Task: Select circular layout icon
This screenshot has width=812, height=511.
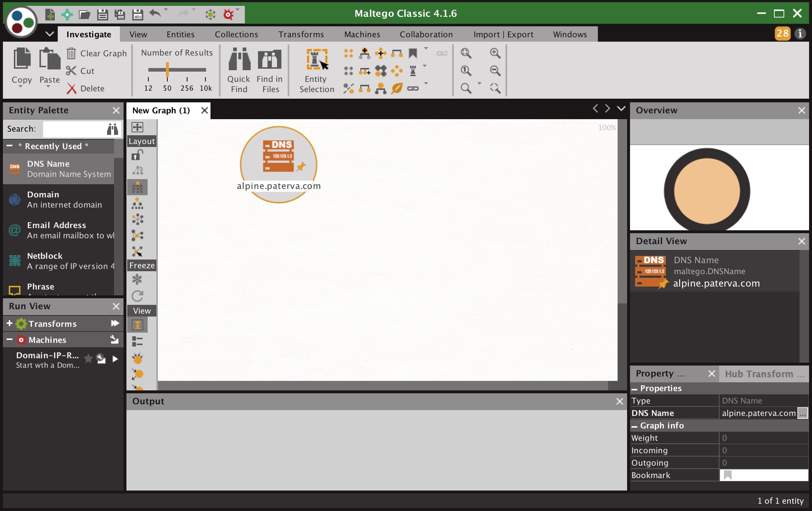Action: pos(137,219)
